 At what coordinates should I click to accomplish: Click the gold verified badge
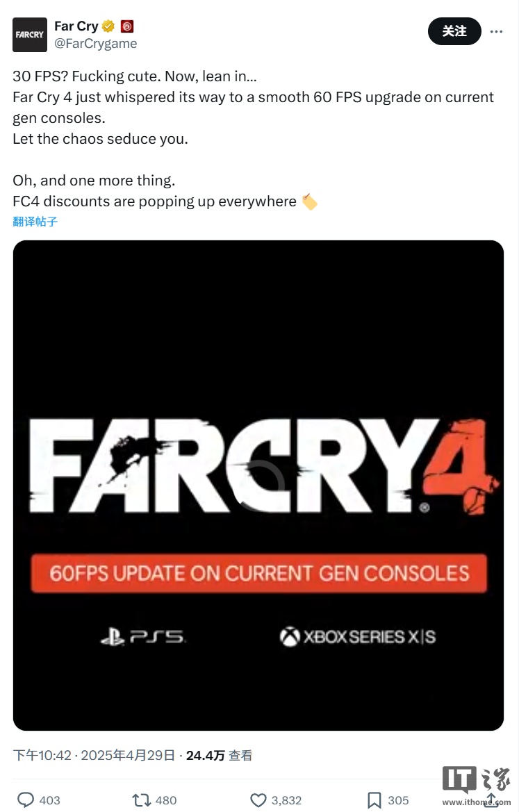108,26
